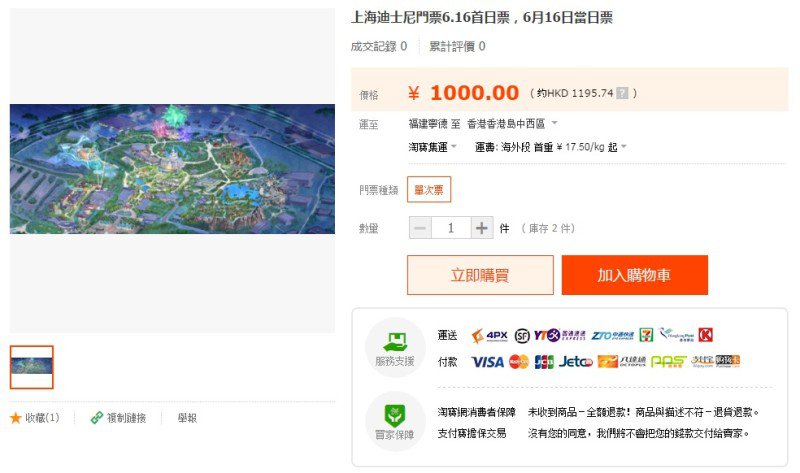Open the destination 香港香港島中西區 dropdown

(x=512, y=123)
